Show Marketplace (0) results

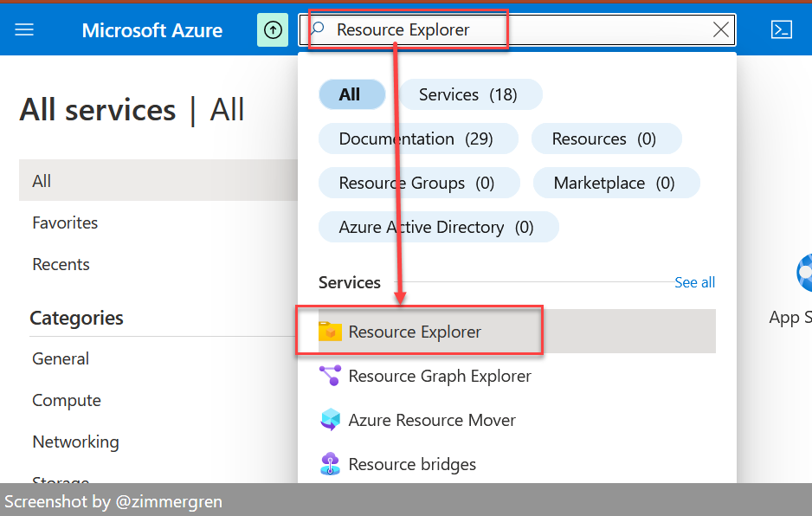click(x=616, y=183)
